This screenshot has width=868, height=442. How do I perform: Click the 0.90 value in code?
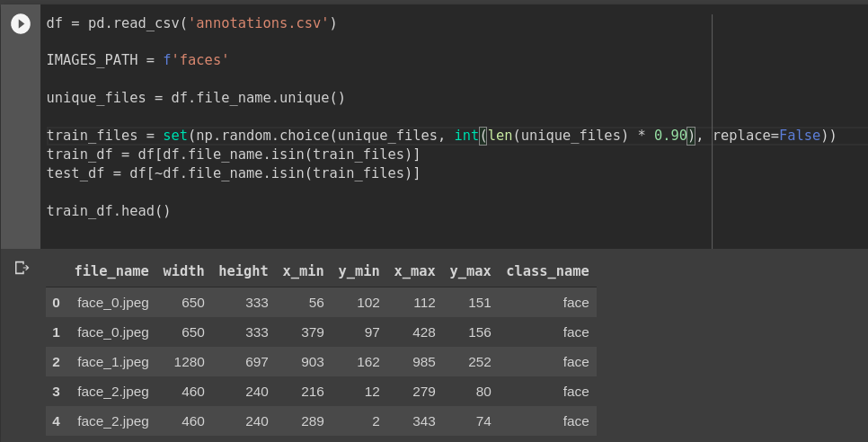coord(670,135)
